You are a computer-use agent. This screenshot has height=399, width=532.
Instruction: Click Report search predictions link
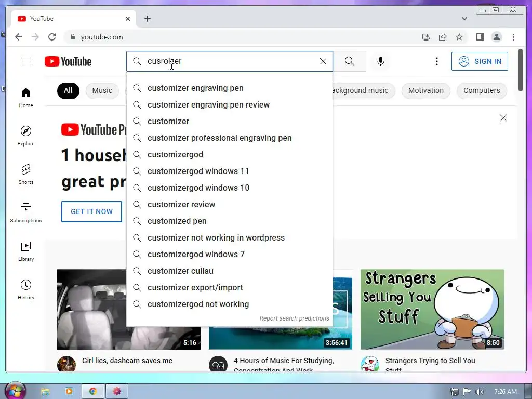click(x=294, y=318)
